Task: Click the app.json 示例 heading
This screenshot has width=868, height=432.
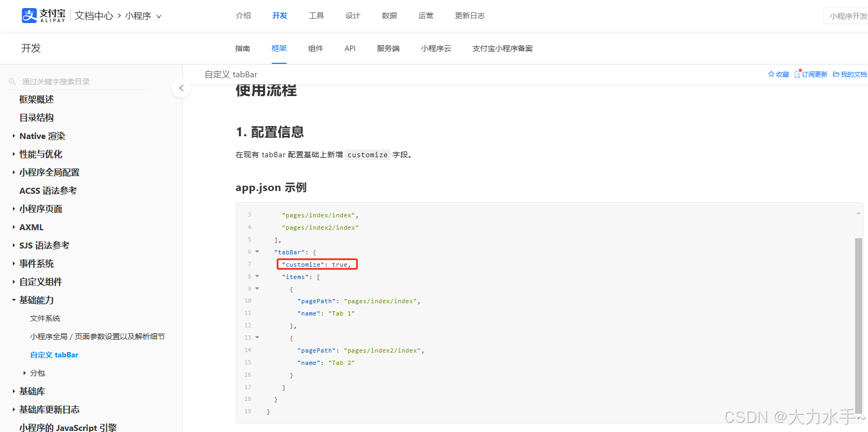Action: pos(271,188)
